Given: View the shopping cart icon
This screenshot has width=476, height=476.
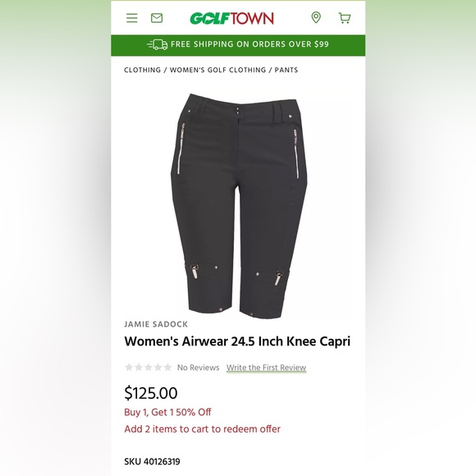Looking at the screenshot, I should coord(345,18).
